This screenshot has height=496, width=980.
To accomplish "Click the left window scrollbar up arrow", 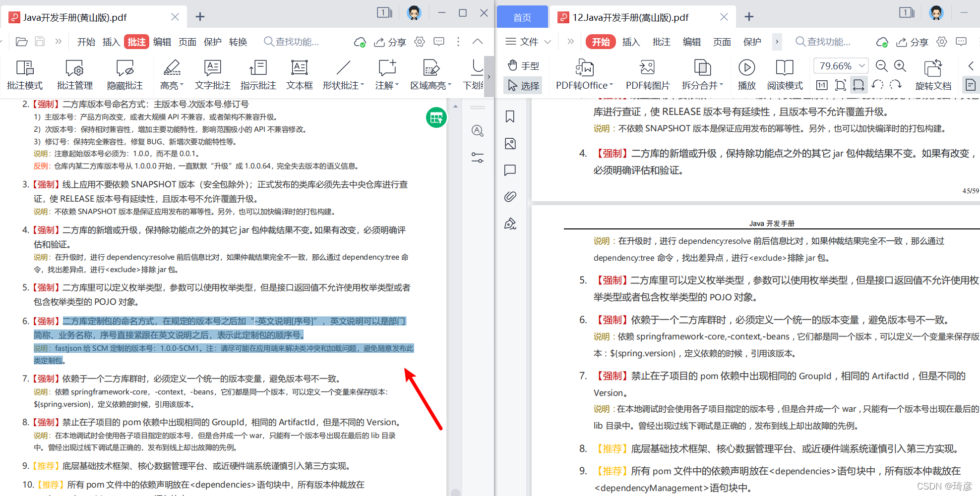I will (455, 107).
